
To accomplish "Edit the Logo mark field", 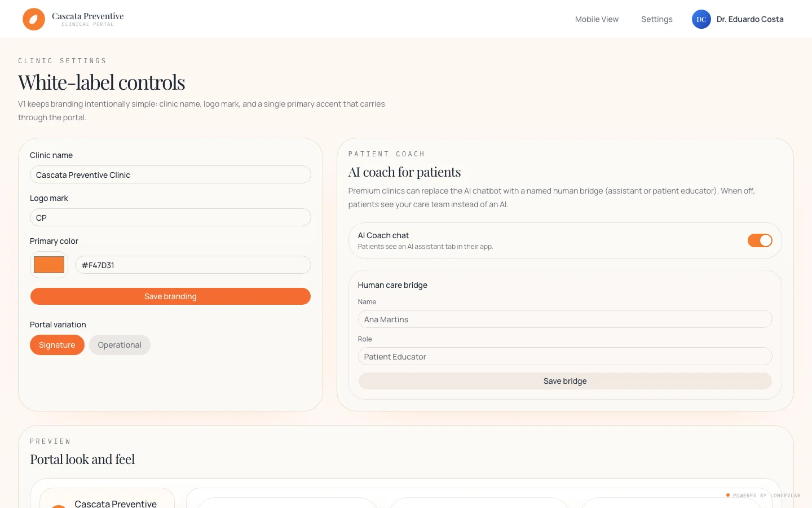I will (170, 217).
